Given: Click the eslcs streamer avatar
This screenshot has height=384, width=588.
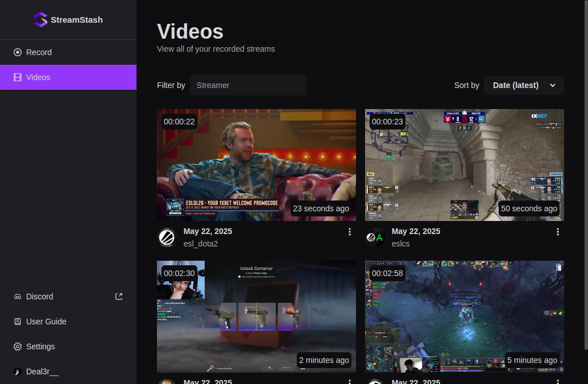Looking at the screenshot, I should coord(375,237).
